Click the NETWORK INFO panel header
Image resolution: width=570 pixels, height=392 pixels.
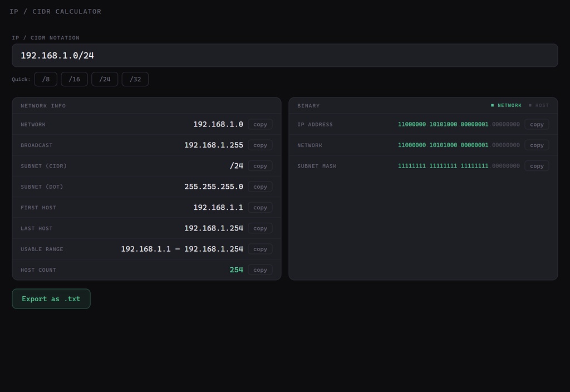(43, 106)
